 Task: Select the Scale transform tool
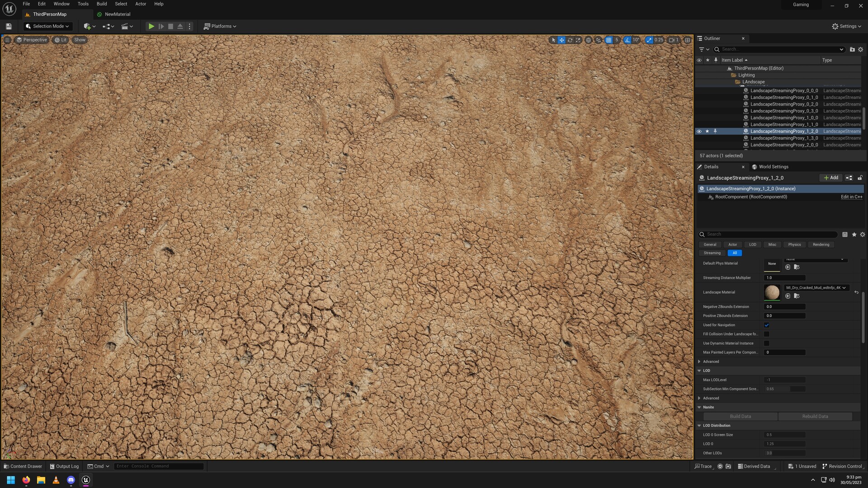(x=578, y=40)
